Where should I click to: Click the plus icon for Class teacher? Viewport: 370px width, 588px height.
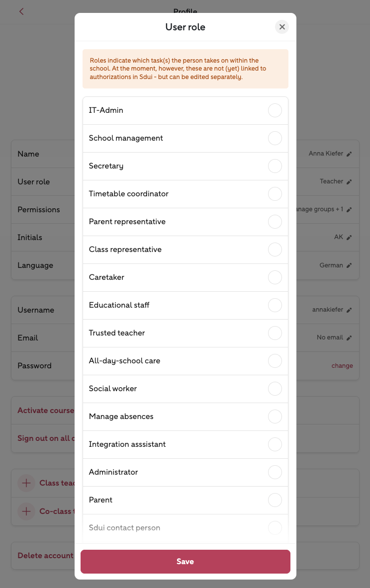[x=26, y=483]
